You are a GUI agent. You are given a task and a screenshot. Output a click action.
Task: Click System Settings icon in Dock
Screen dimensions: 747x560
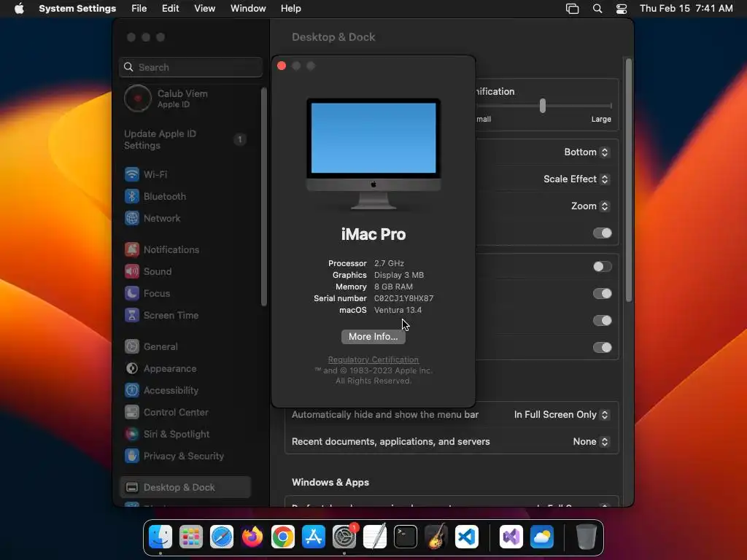point(344,537)
